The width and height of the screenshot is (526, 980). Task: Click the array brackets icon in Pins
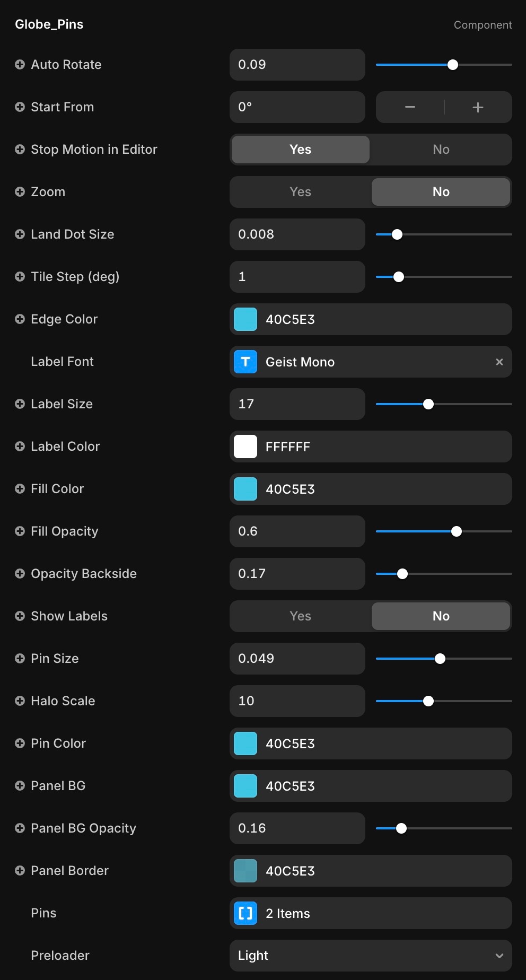pyautogui.click(x=246, y=913)
